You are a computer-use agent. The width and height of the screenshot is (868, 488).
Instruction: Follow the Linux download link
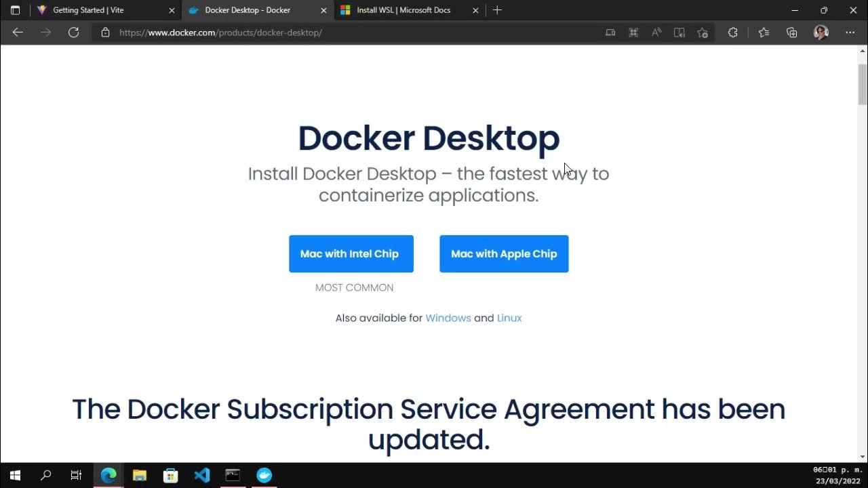(x=509, y=318)
